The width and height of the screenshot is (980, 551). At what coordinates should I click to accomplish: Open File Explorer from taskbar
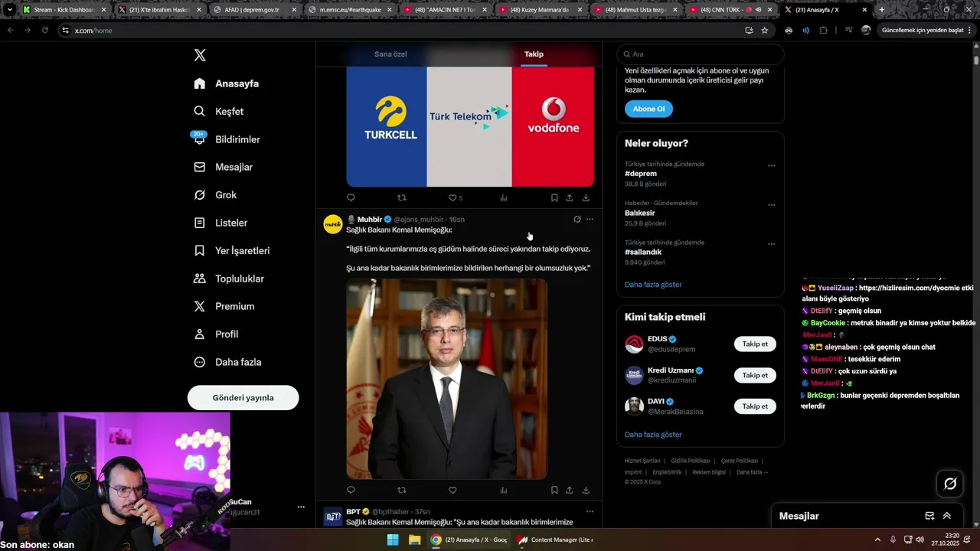click(414, 540)
